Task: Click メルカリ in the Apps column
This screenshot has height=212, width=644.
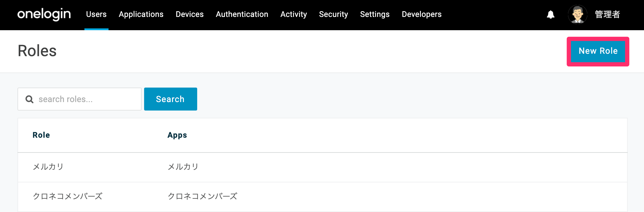Action: [x=183, y=167]
